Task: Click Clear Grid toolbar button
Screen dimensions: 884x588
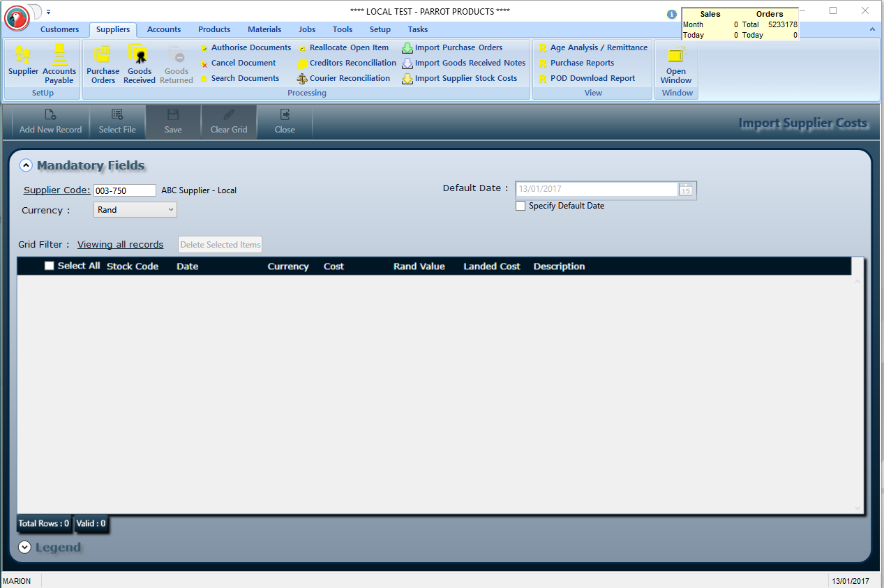Action: point(229,122)
